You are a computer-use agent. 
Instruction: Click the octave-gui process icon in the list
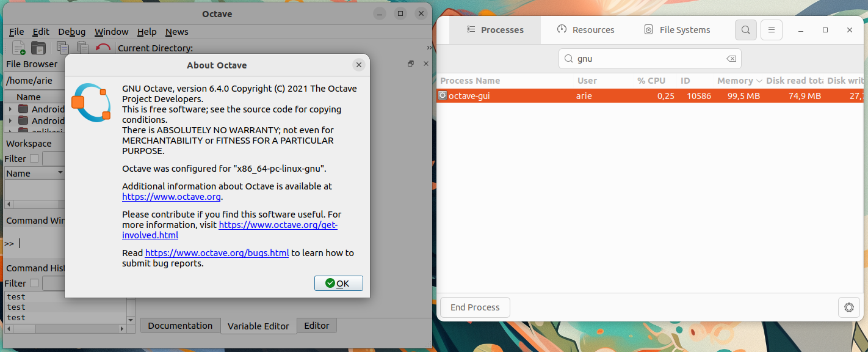[x=443, y=95]
